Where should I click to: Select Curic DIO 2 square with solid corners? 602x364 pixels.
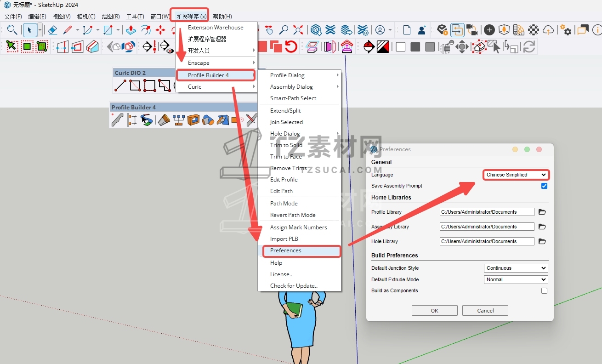[x=150, y=85]
